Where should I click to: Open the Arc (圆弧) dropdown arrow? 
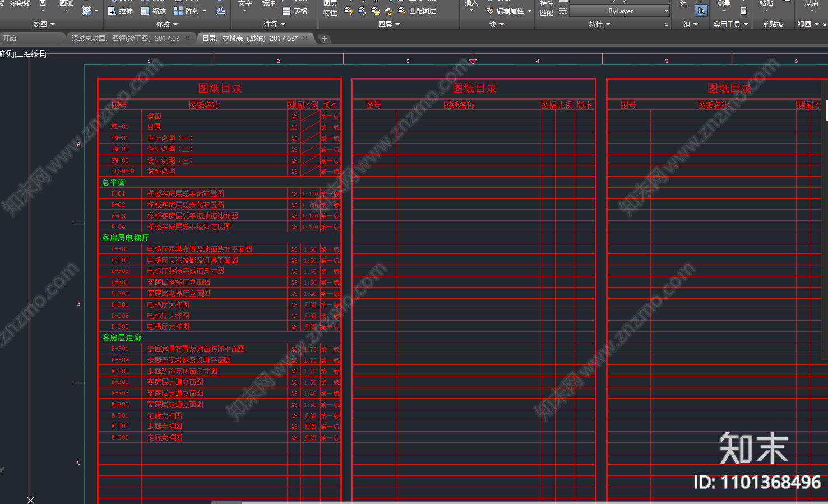coord(66,11)
